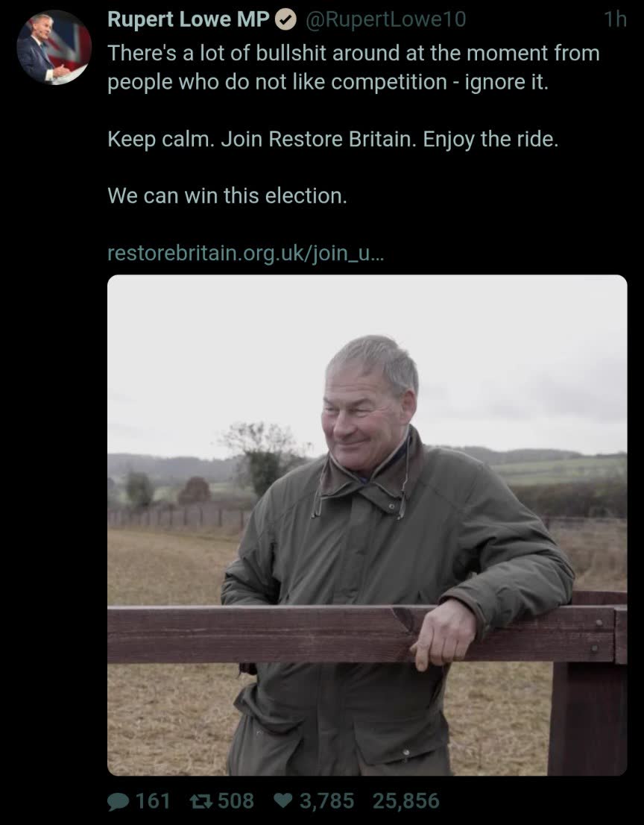The width and height of the screenshot is (644, 825).
Task: Click the wooden fence rail in photo
Action: [x=367, y=634]
